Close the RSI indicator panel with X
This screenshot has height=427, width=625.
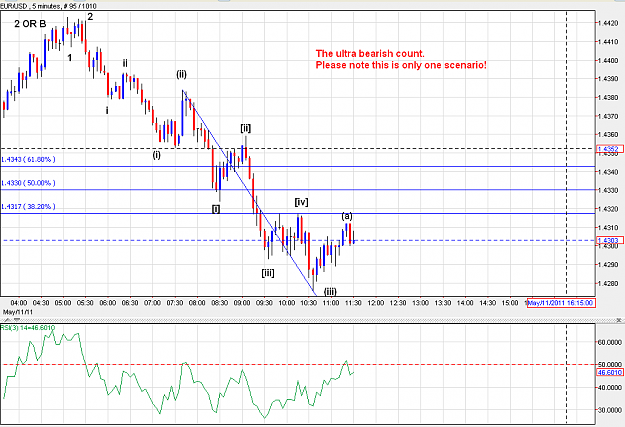pos(619,320)
